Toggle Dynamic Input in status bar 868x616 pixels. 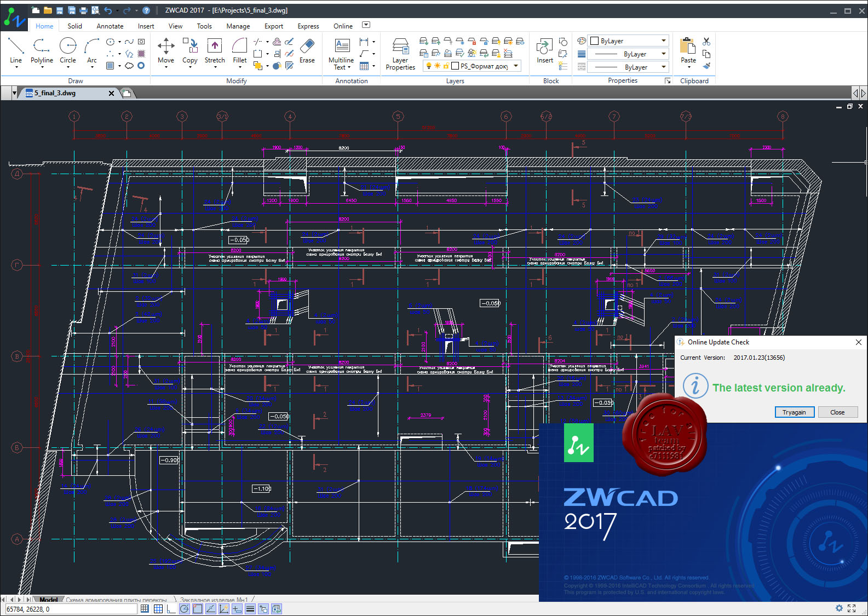tap(237, 608)
